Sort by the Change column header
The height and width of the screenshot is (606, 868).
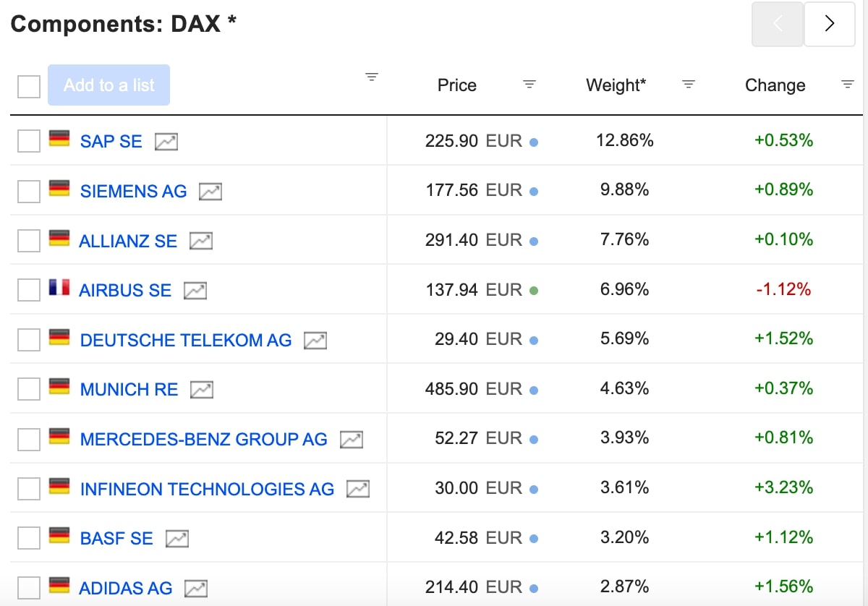(775, 85)
